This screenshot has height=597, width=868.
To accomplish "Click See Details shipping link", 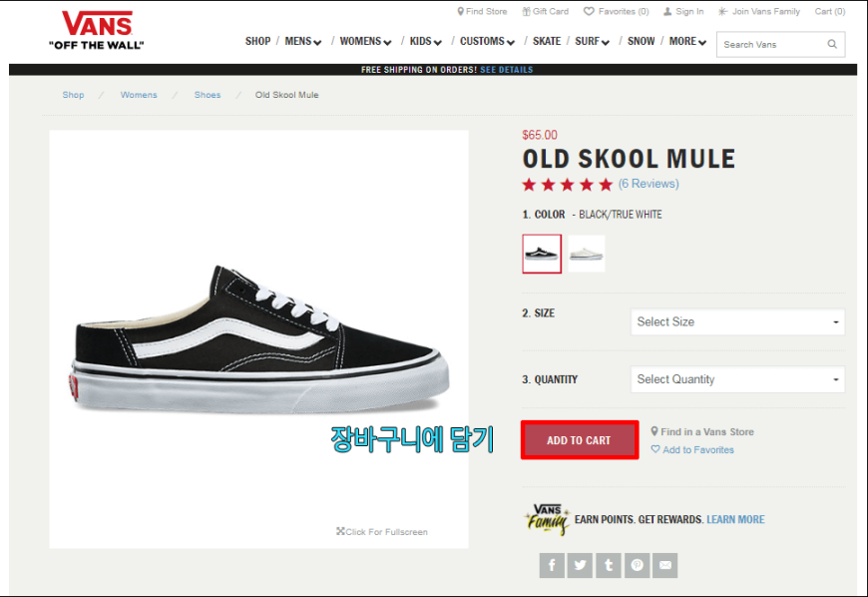I will pyautogui.click(x=507, y=70).
